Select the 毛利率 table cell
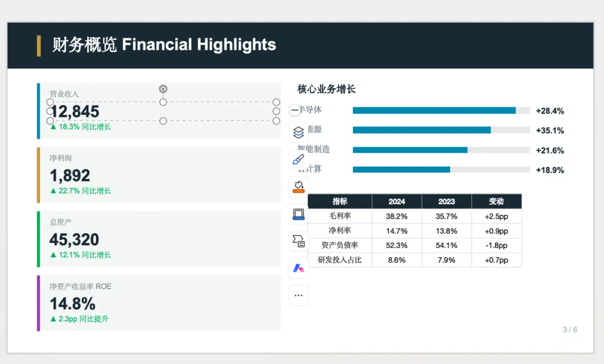The image size is (604, 364). [x=340, y=216]
